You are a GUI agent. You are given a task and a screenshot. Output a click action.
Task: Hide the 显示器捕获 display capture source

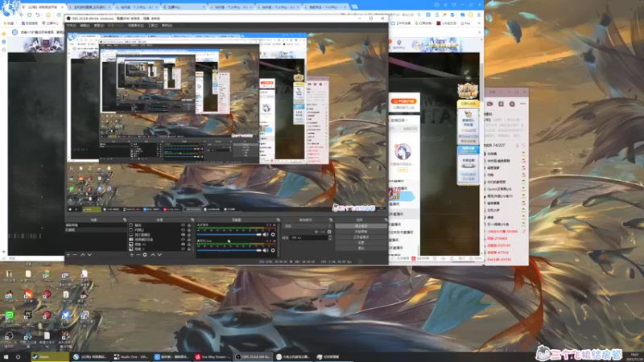tap(184, 235)
